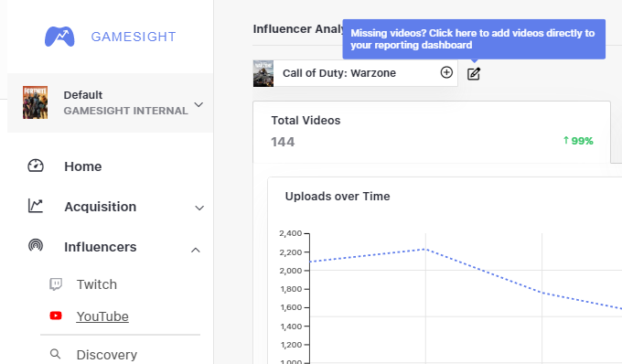Click the 144 total videos value
The image size is (622, 364).
(x=283, y=142)
